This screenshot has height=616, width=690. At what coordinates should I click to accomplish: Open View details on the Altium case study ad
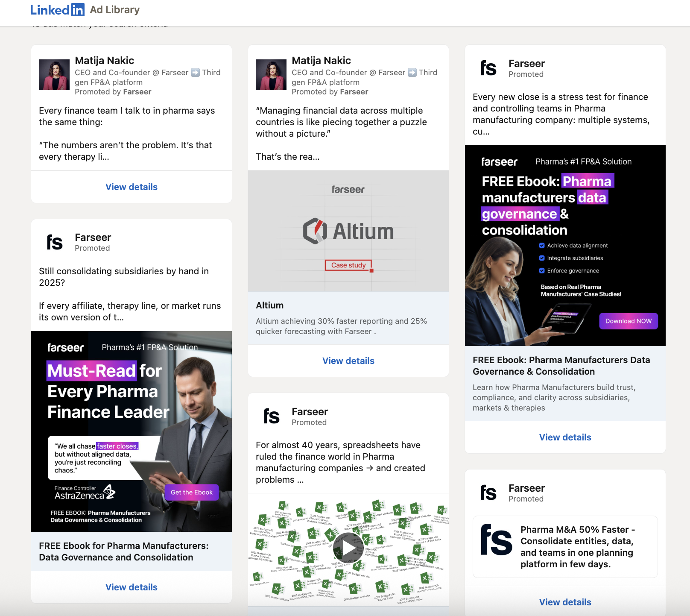(x=348, y=361)
